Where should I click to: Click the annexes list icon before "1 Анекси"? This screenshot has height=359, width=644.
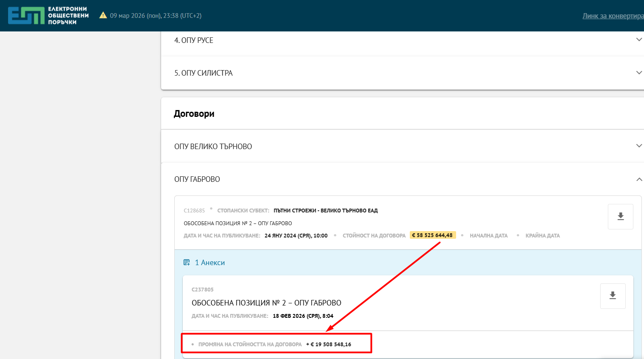pyautogui.click(x=187, y=263)
